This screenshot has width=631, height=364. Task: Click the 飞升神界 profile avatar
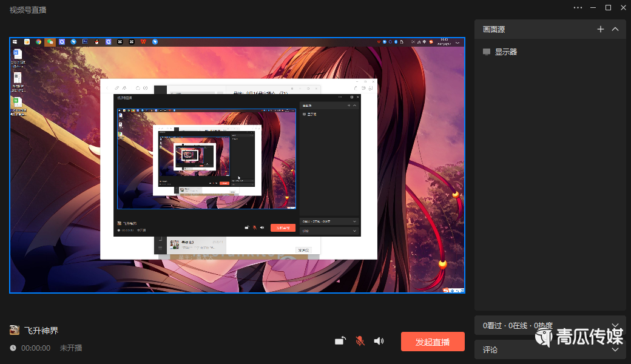[x=15, y=331]
